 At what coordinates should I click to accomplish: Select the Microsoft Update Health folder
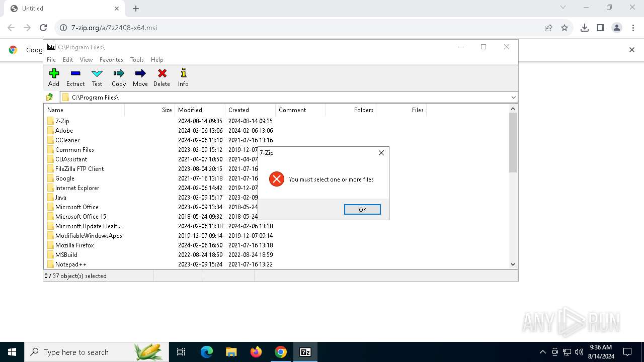click(88, 226)
